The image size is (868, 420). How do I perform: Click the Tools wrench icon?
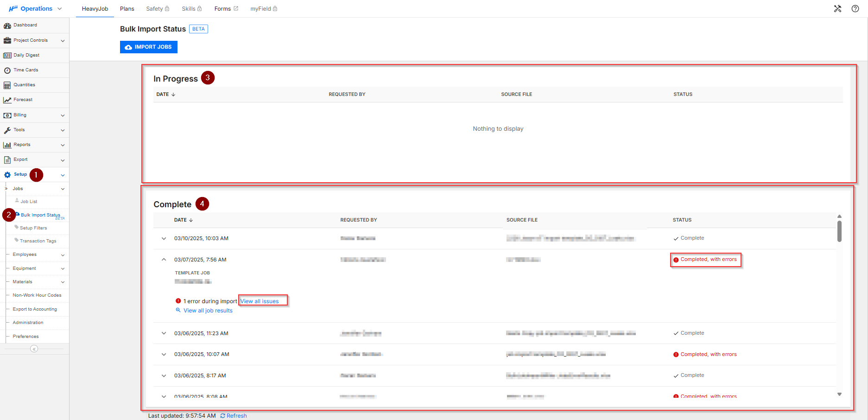click(x=7, y=130)
